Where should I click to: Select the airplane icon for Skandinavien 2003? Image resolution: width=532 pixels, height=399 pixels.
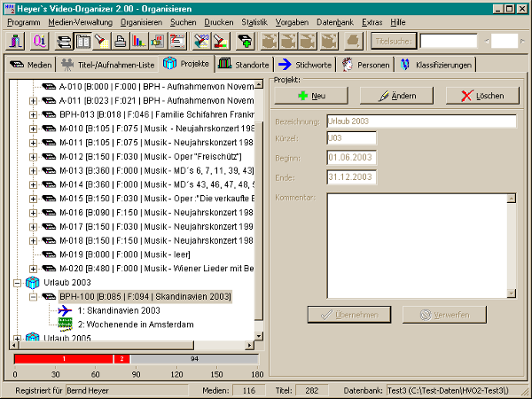[65, 310]
